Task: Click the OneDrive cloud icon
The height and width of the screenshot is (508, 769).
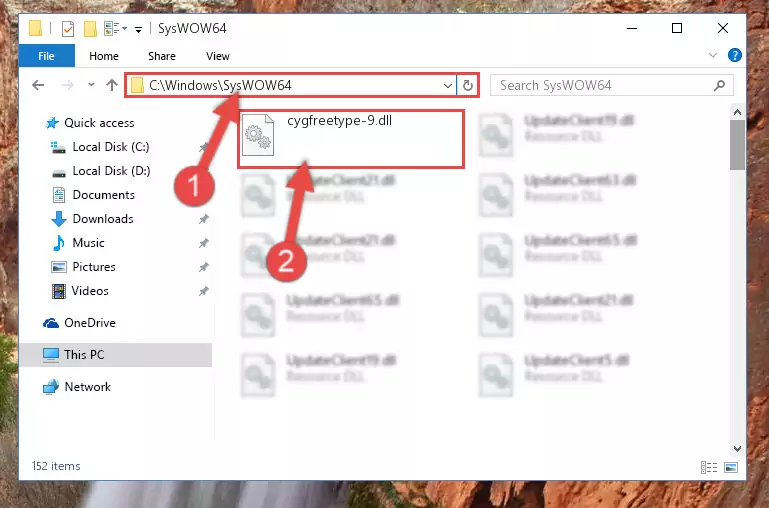Action: [x=51, y=323]
